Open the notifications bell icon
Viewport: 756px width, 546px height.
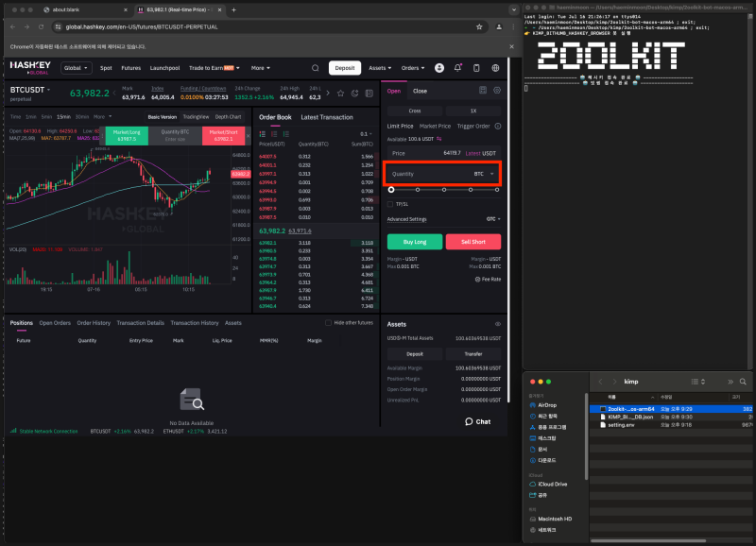[457, 68]
